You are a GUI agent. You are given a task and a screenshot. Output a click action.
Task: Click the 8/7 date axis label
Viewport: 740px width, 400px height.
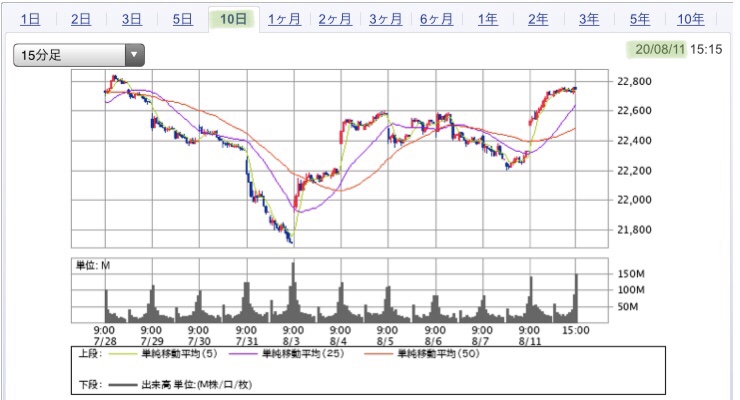(x=480, y=341)
